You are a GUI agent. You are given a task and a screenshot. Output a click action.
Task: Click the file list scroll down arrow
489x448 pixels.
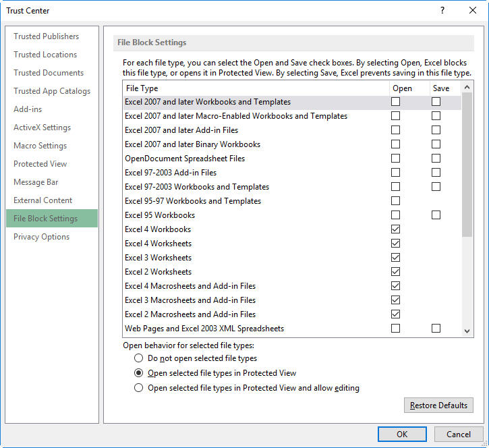[x=467, y=331]
